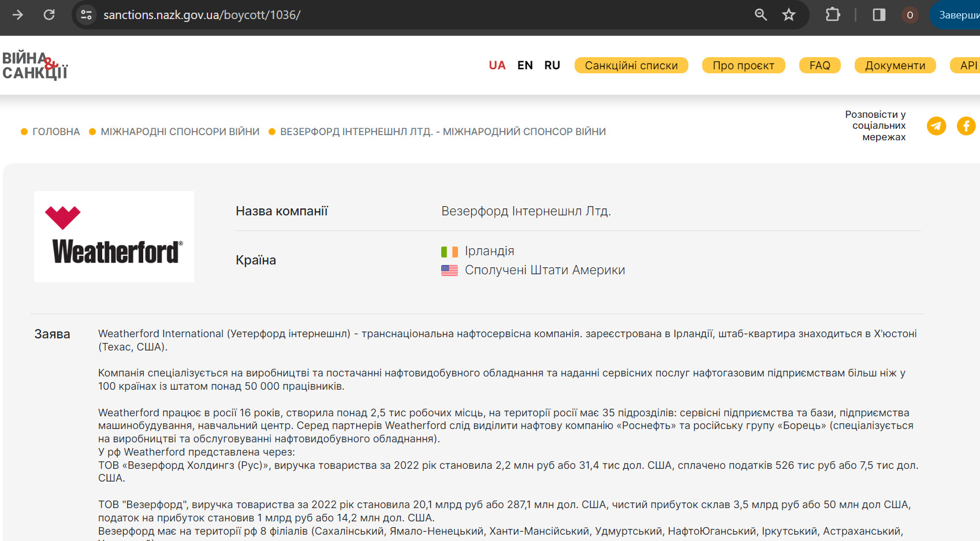The height and width of the screenshot is (541, 980).
Task: Click the orange profile avatar icon
Action: pyautogui.click(x=910, y=15)
